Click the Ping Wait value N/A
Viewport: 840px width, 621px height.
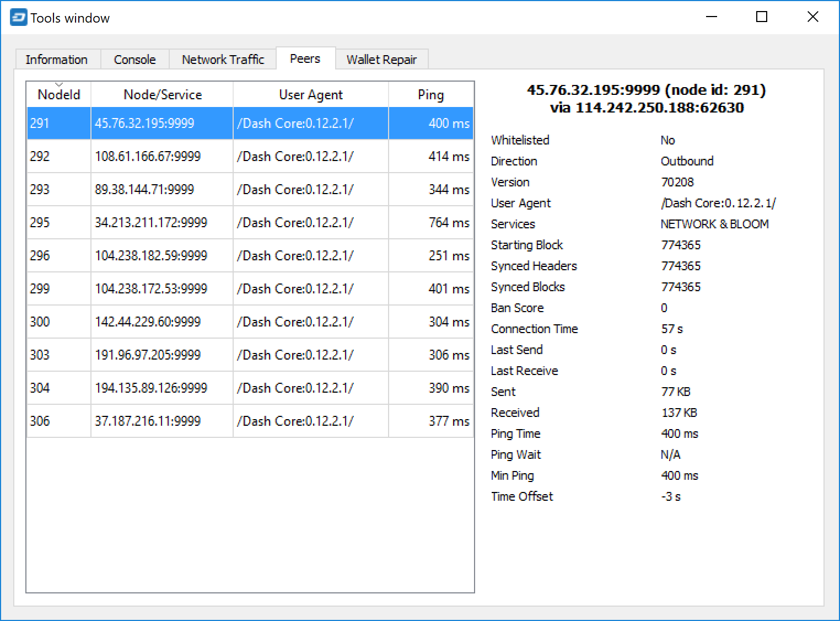point(671,454)
